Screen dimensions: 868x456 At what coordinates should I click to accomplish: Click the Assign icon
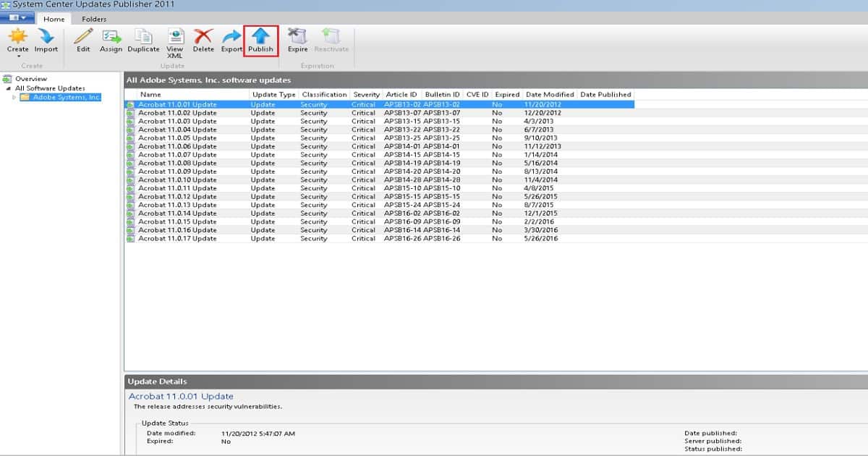click(x=111, y=36)
